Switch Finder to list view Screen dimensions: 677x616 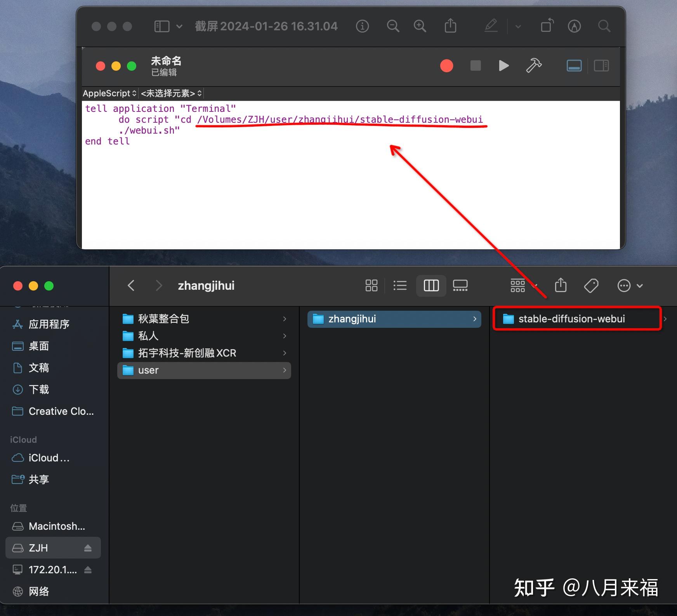pyautogui.click(x=400, y=285)
